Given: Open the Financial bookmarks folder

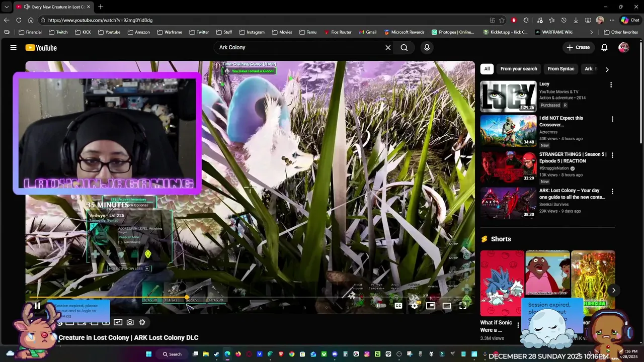Looking at the screenshot, I should (x=30, y=32).
